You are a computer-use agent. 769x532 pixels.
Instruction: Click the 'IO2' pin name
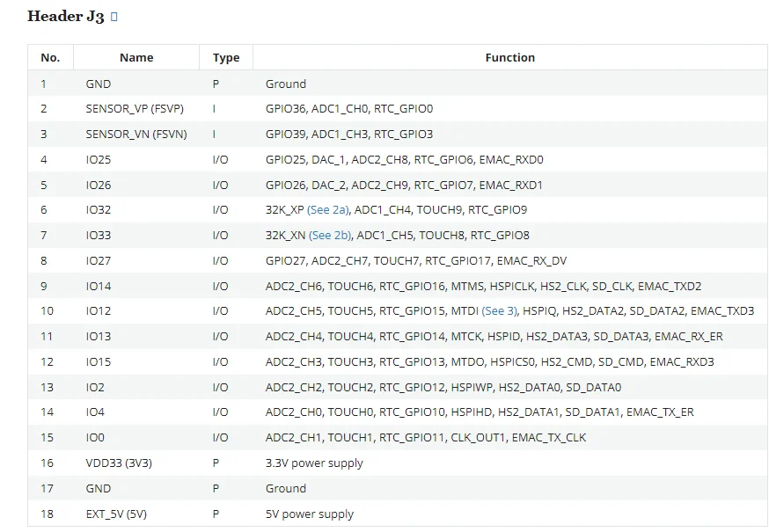[95, 388]
